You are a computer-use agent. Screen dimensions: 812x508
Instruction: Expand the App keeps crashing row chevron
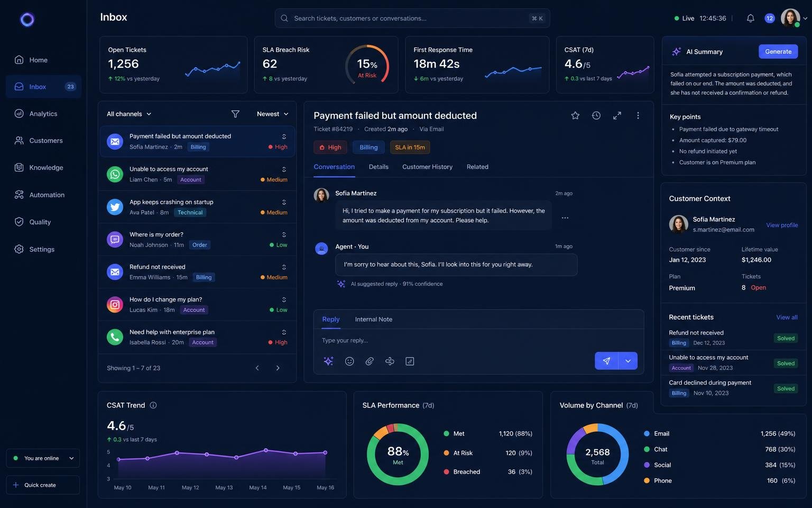(284, 202)
